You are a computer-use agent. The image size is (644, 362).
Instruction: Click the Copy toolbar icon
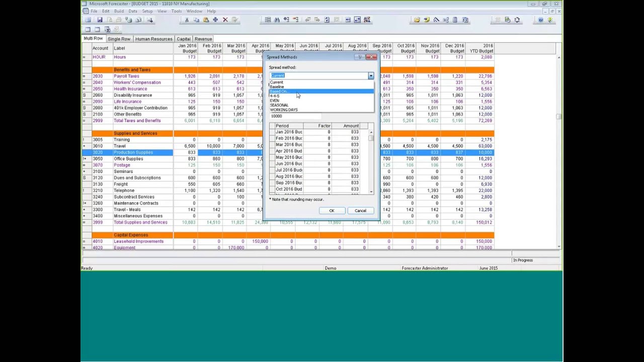[x=196, y=20]
